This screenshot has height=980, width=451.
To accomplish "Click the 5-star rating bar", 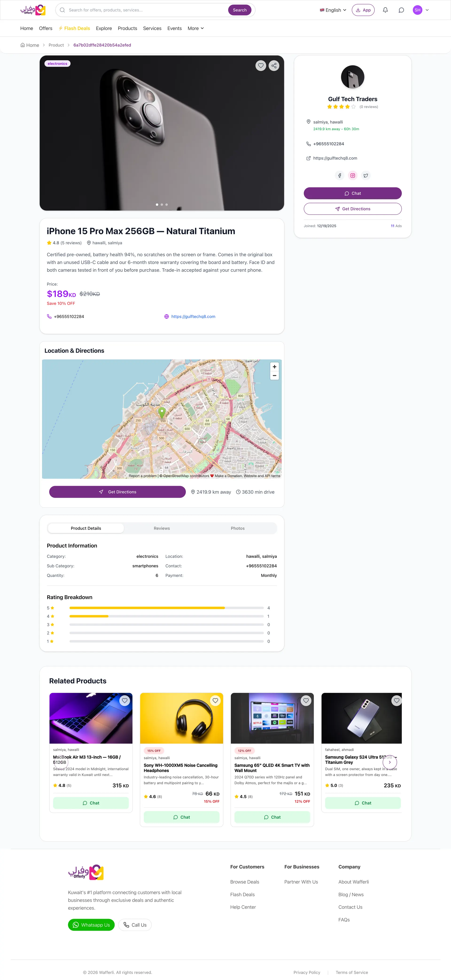I will pos(167,608).
